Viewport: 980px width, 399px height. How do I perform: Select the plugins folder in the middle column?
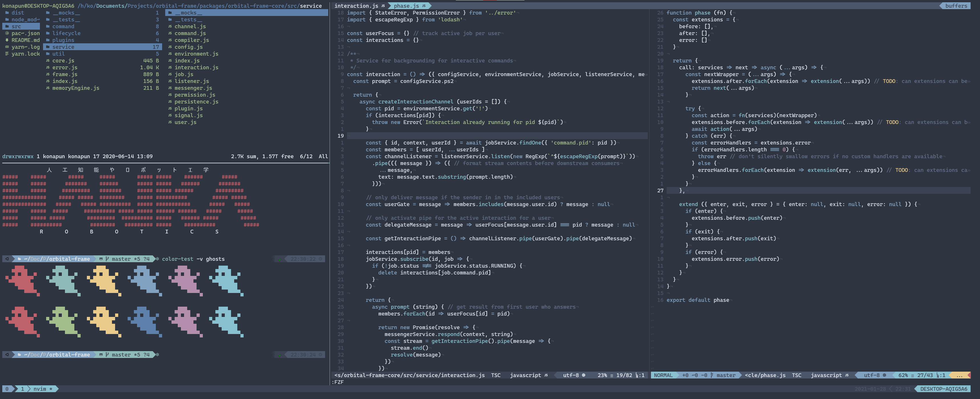tap(63, 40)
